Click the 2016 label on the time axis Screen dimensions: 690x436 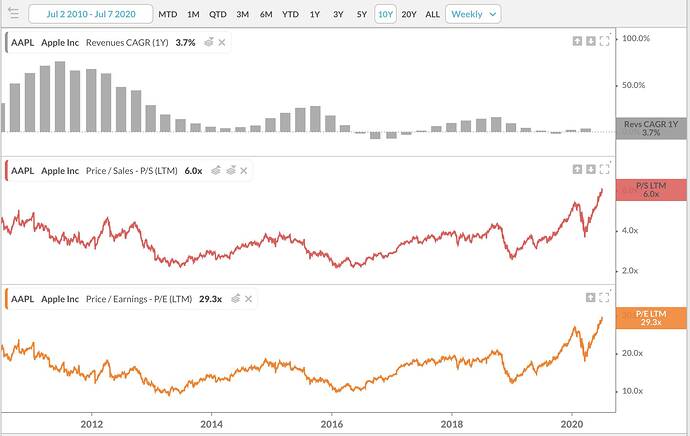point(332,424)
